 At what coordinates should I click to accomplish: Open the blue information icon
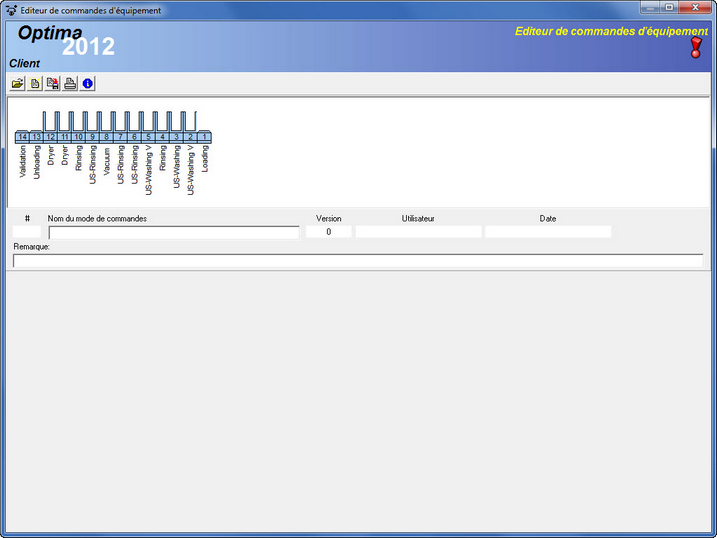[87, 84]
